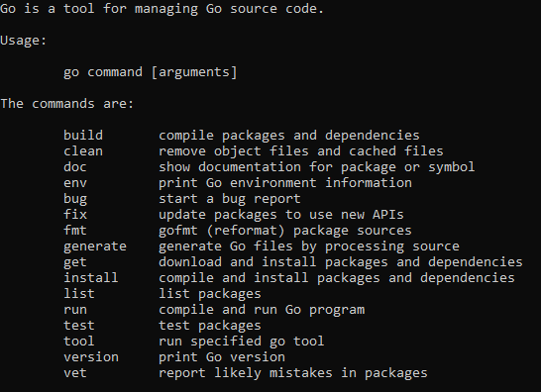Click the 'tool' command name
The image size is (541, 392).
79,342
